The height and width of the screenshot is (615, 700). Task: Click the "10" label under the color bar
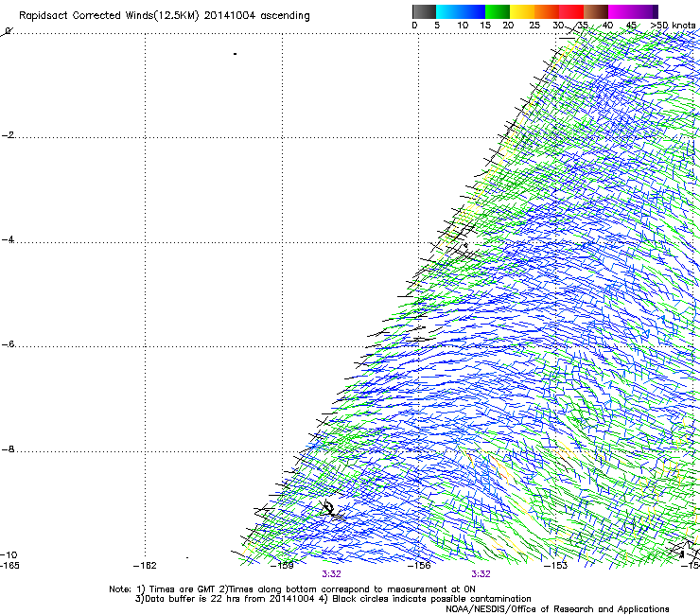tap(463, 26)
